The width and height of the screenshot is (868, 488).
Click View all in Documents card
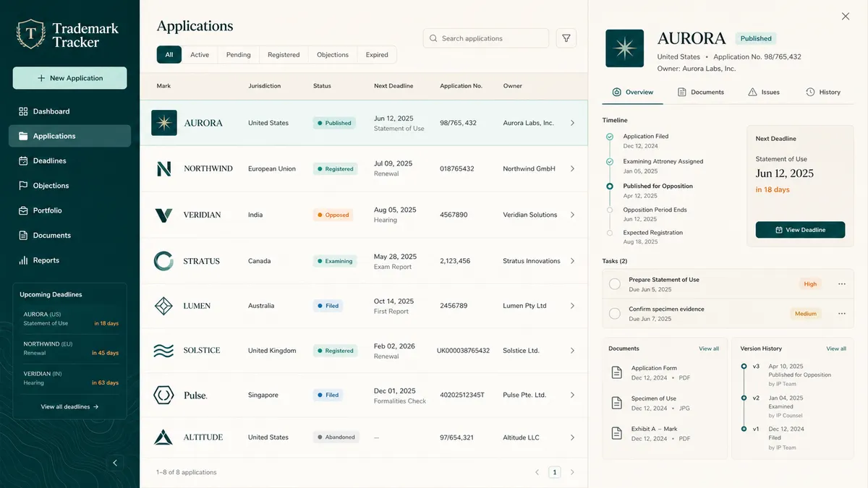709,348
